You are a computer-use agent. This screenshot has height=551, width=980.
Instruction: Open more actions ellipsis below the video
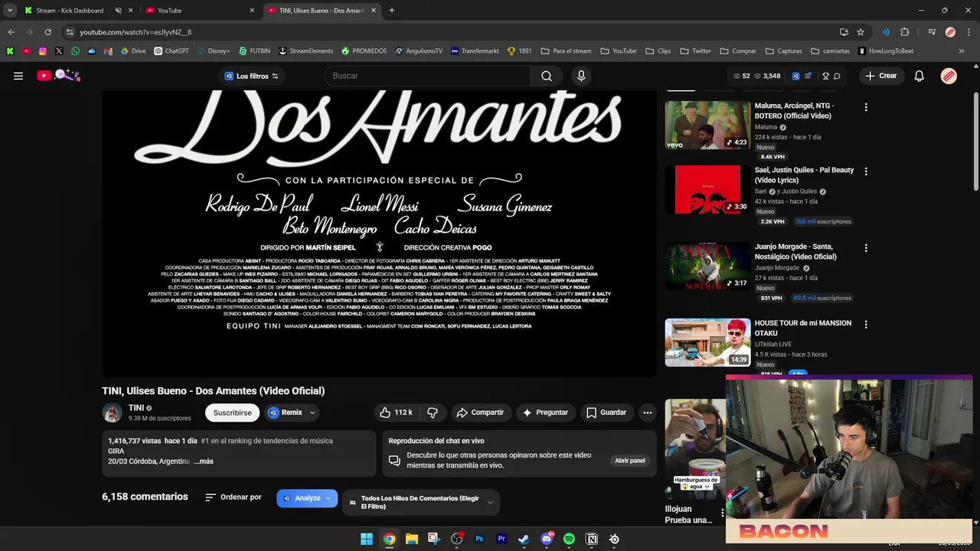click(x=648, y=412)
